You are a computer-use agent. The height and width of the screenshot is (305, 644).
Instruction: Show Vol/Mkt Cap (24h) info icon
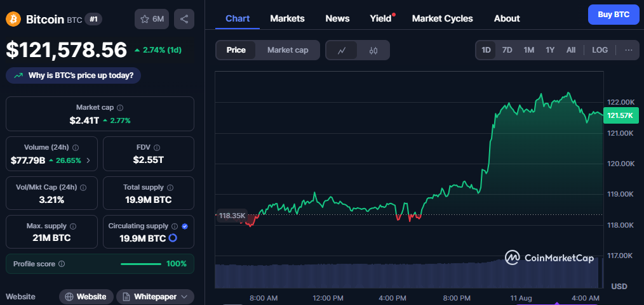[83, 187]
